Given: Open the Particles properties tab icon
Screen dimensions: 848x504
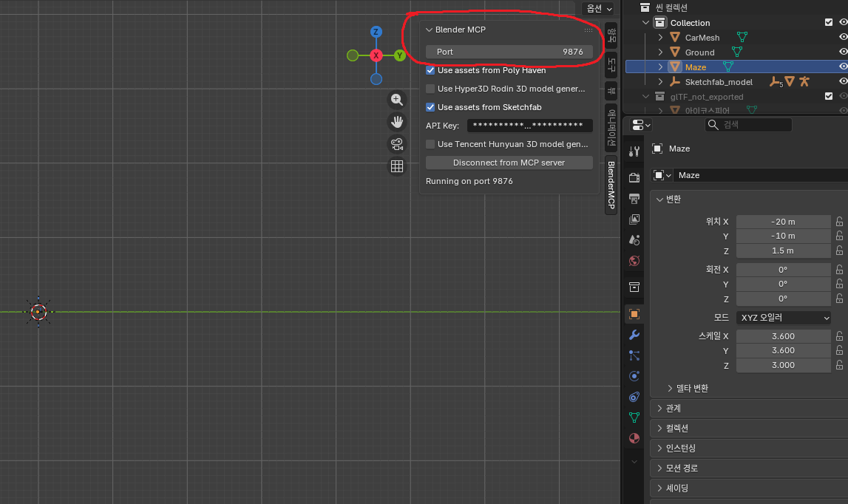Looking at the screenshot, I should point(634,355).
